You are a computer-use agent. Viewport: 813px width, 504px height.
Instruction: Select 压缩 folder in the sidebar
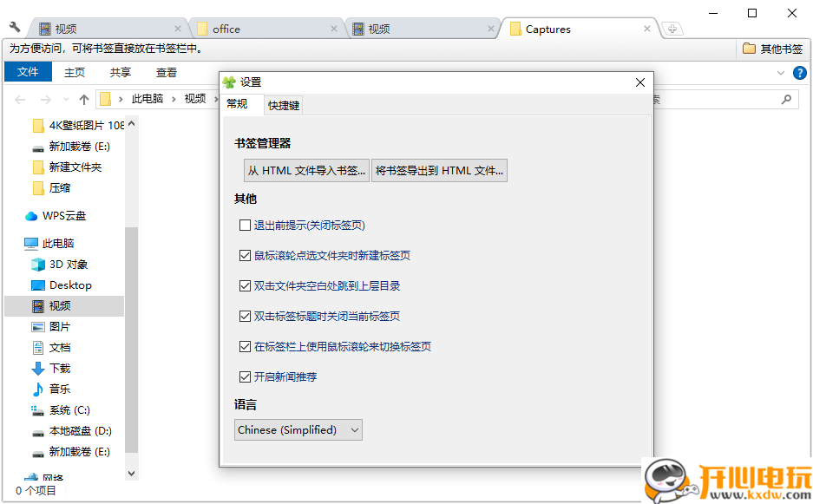pyautogui.click(x=51, y=188)
